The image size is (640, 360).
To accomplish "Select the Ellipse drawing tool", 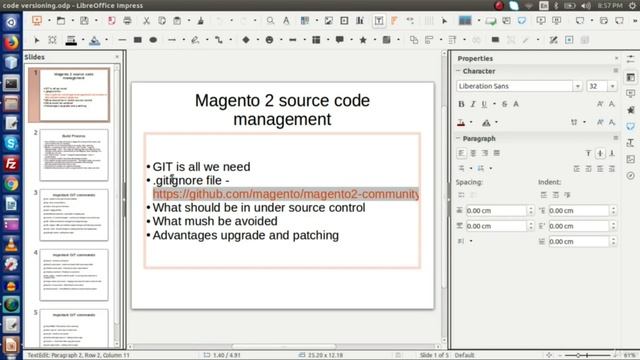I will pyautogui.click(x=153, y=40).
